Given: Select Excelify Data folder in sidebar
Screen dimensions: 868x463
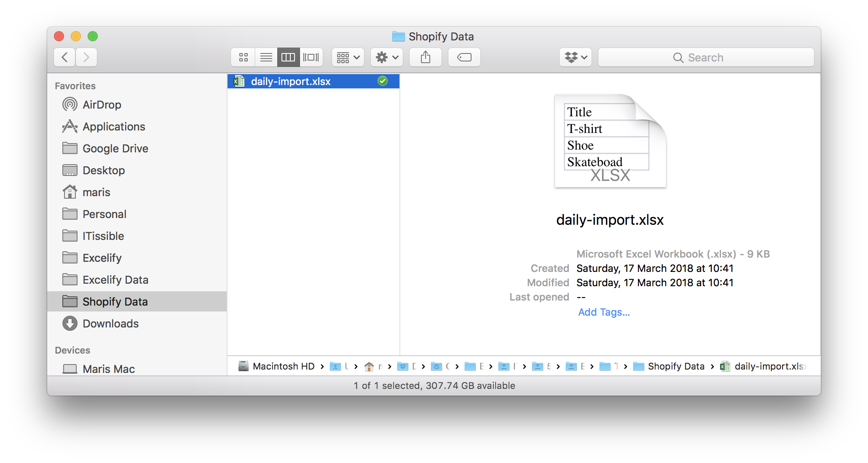Looking at the screenshot, I should coord(115,280).
